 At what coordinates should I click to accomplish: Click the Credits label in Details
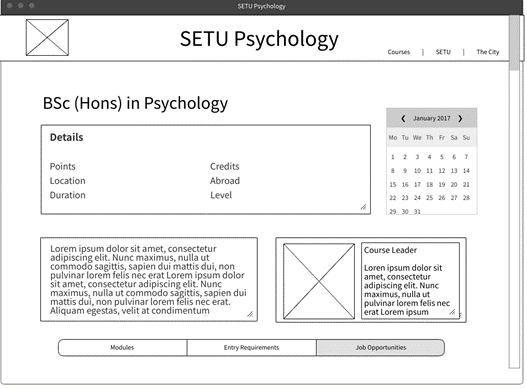point(225,166)
